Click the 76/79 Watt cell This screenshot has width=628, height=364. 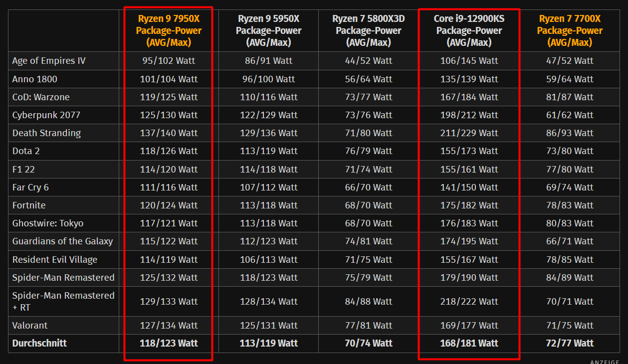[x=369, y=151]
